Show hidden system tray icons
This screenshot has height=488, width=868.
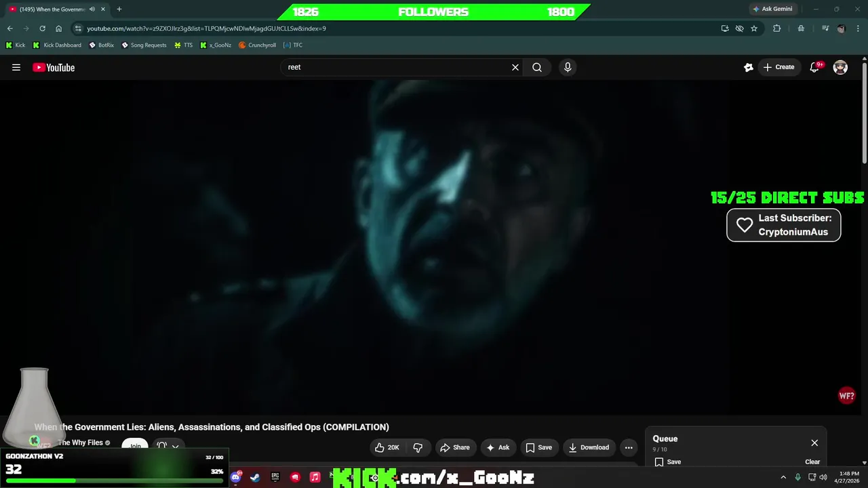(783, 477)
